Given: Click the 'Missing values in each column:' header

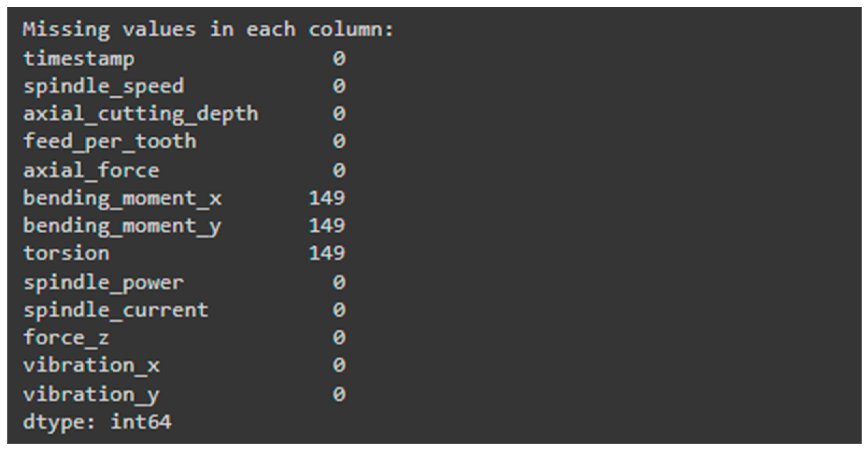Looking at the screenshot, I should [x=208, y=30].
